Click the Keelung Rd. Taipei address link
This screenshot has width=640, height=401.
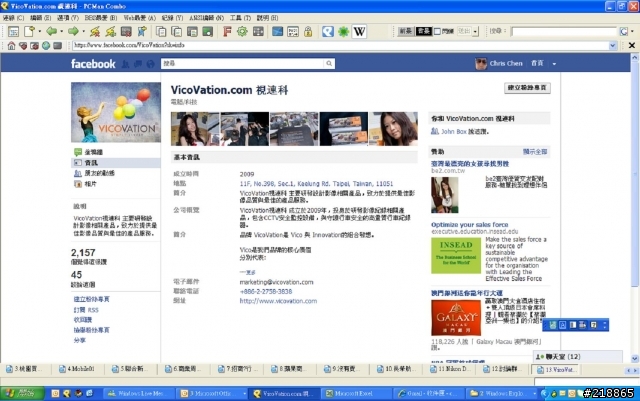point(316,184)
